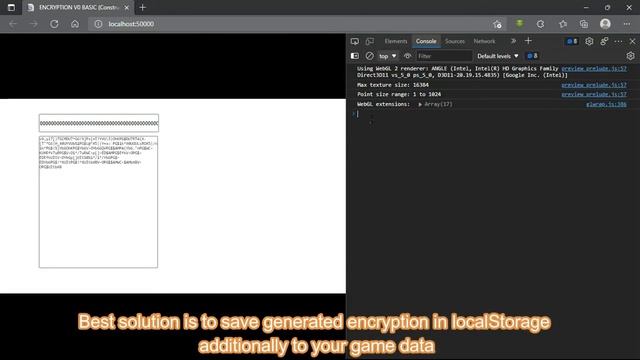Open source link of Using WebGL 2 renderer message
This screenshot has width=640, height=360.
point(594,69)
